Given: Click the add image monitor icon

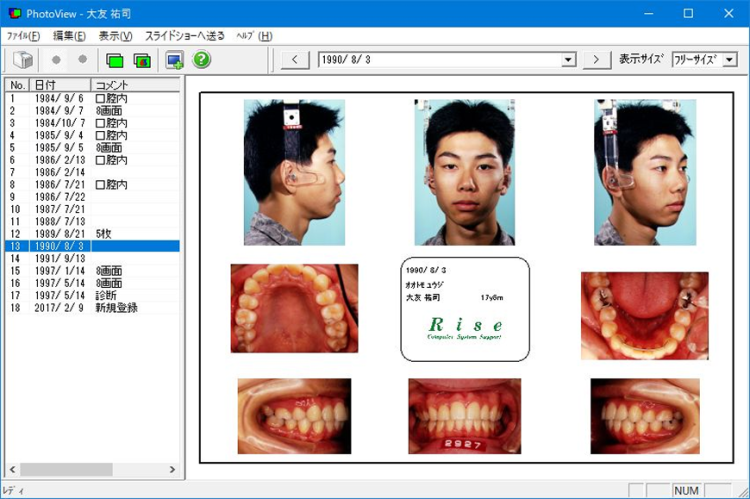Looking at the screenshot, I should (x=175, y=60).
